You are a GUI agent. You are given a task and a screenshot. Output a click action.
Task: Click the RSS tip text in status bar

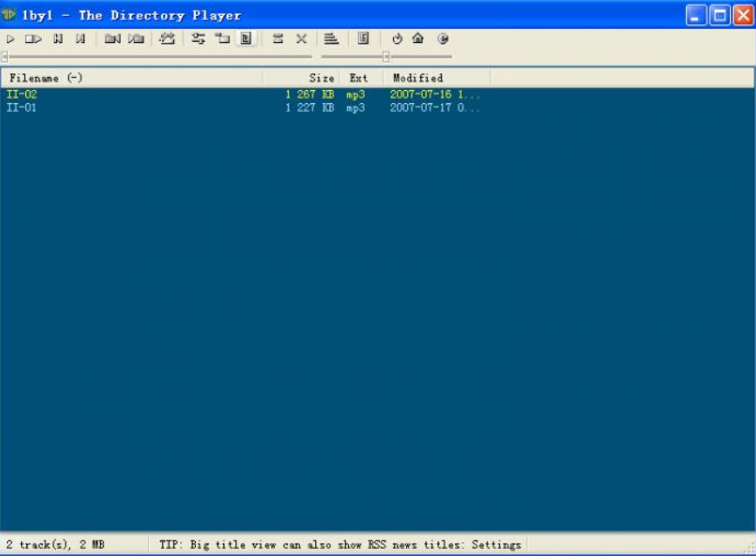pyautogui.click(x=339, y=545)
